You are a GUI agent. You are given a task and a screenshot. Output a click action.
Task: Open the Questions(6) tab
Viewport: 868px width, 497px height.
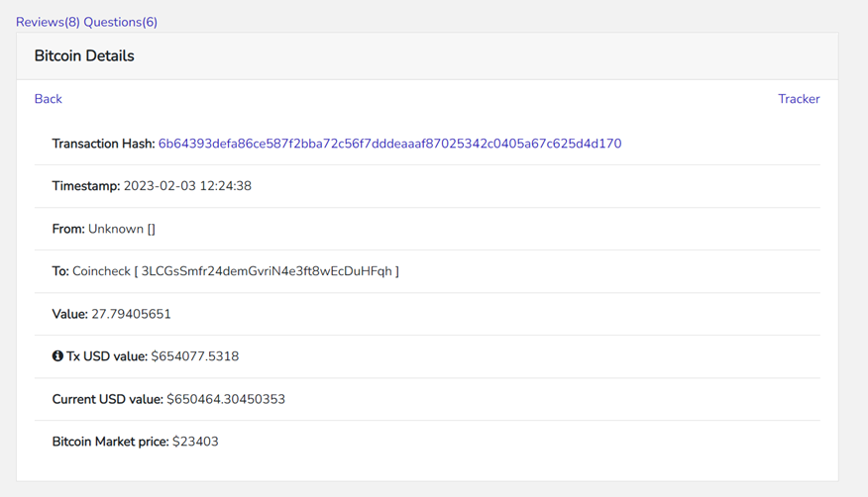[x=120, y=22]
